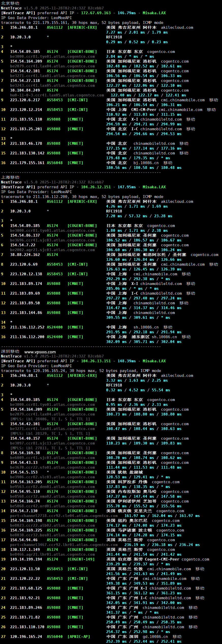Click hop IP 223.120.6.217
Screen dimensions: 222x644
pyautogui.click(x=25, y=100)
